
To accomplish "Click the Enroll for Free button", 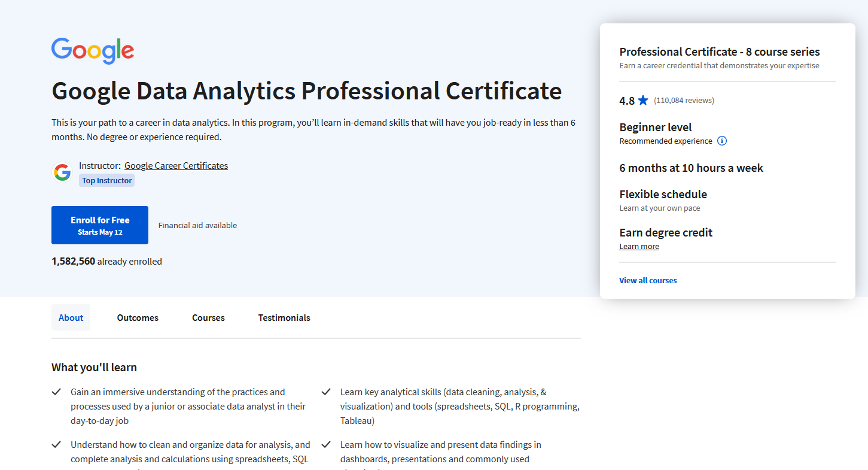I will pyautogui.click(x=100, y=225).
